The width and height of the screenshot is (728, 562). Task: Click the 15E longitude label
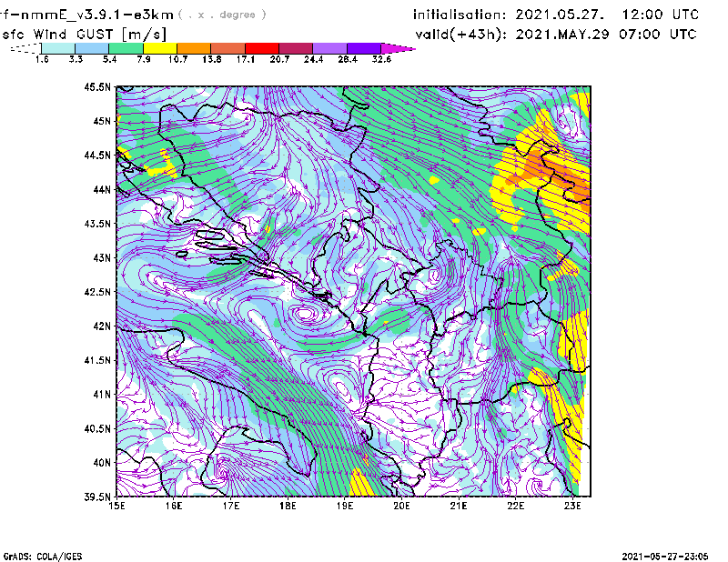(x=116, y=506)
